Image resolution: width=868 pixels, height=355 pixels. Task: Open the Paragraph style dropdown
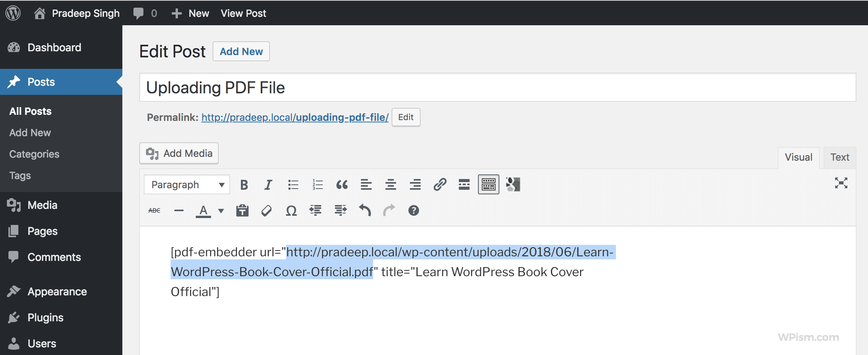coord(186,184)
